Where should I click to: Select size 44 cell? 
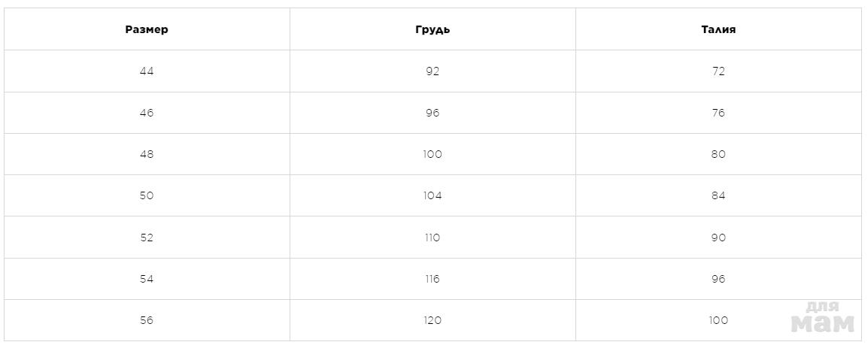point(147,71)
